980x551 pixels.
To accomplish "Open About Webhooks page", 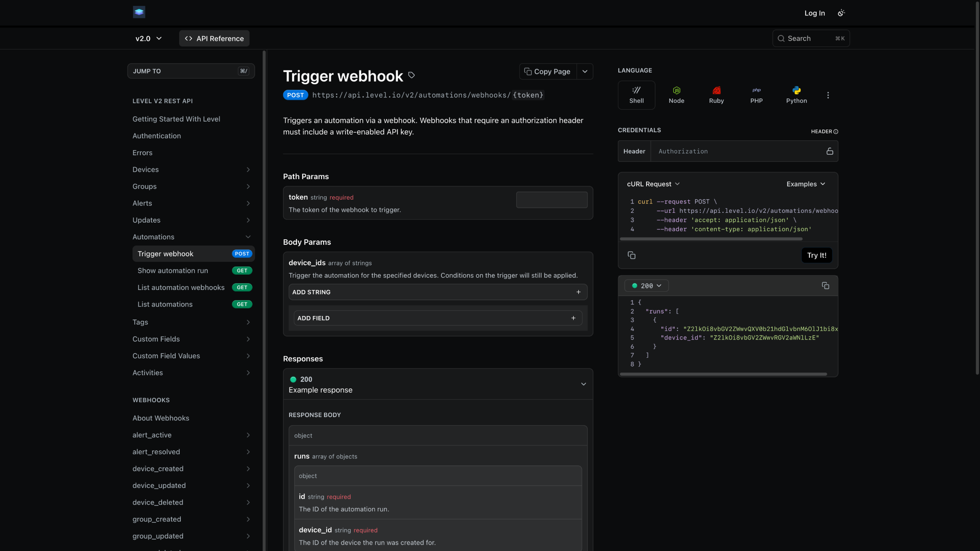I will click(x=161, y=418).
